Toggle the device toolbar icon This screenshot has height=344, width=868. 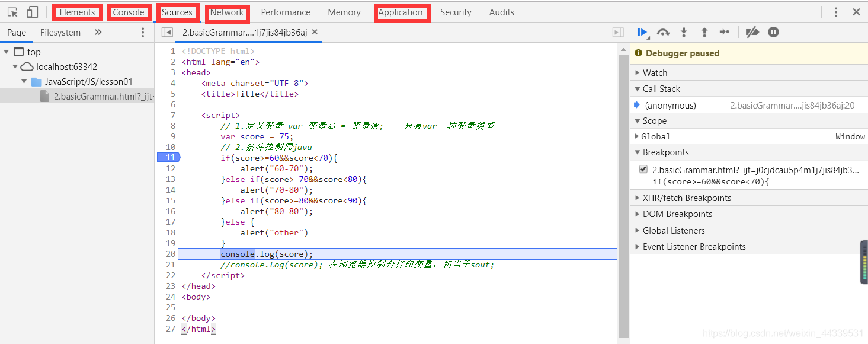coord(33,12)
